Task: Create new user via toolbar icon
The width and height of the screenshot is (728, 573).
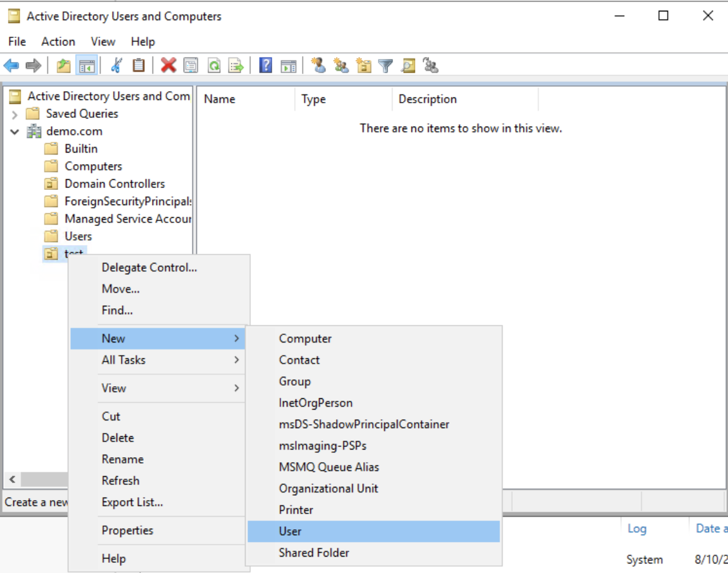Action: click(x=318, y=65)
